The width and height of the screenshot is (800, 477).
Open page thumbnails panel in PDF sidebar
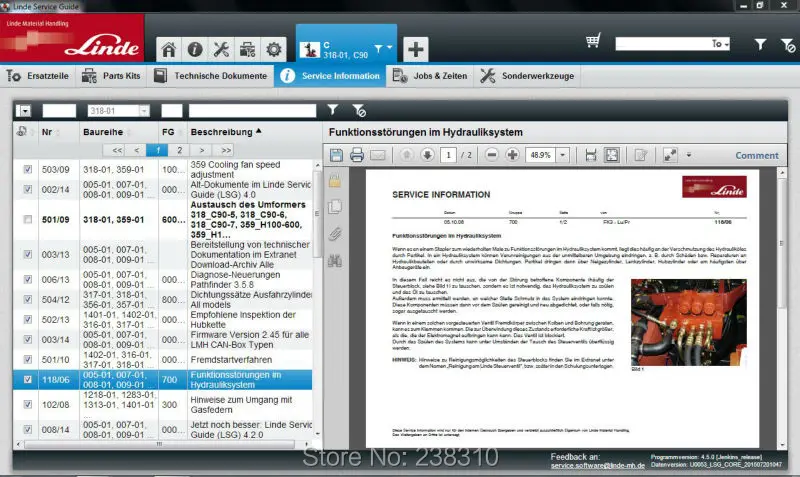(x=335, y=207)
